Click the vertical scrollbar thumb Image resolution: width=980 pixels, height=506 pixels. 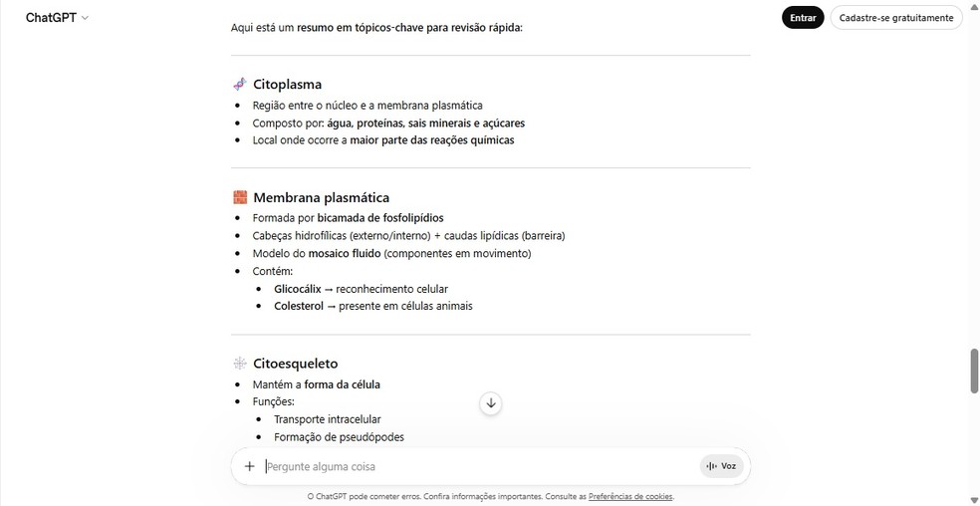[x=974, y=372]
